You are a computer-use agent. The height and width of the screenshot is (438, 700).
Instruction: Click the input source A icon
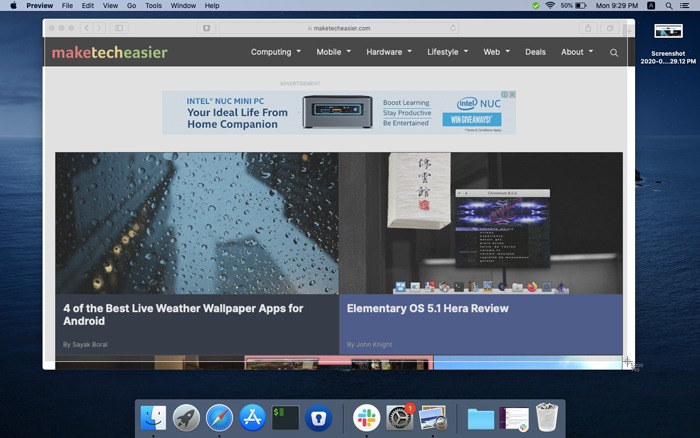coord(651,5)
